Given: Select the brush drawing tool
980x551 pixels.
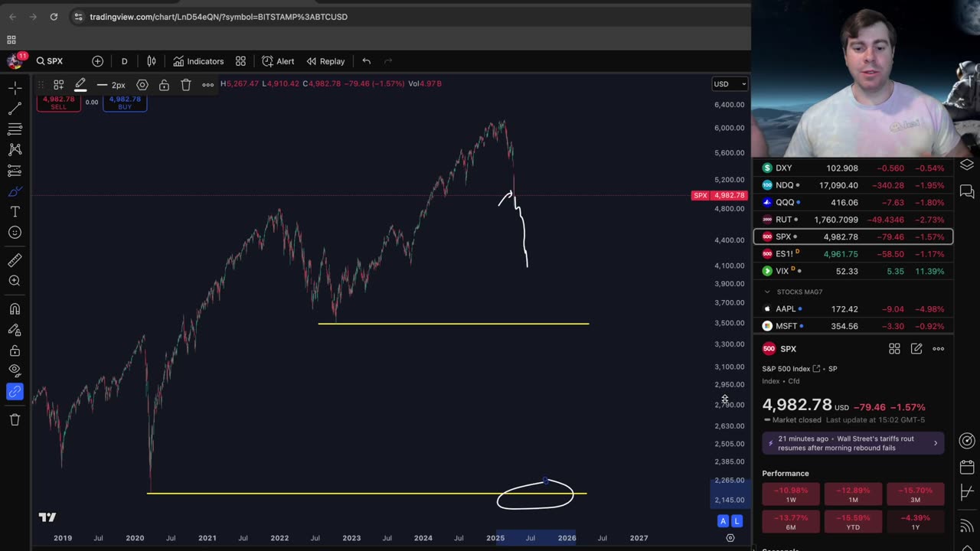Looking at the screenshot, I should pos(15,191).
